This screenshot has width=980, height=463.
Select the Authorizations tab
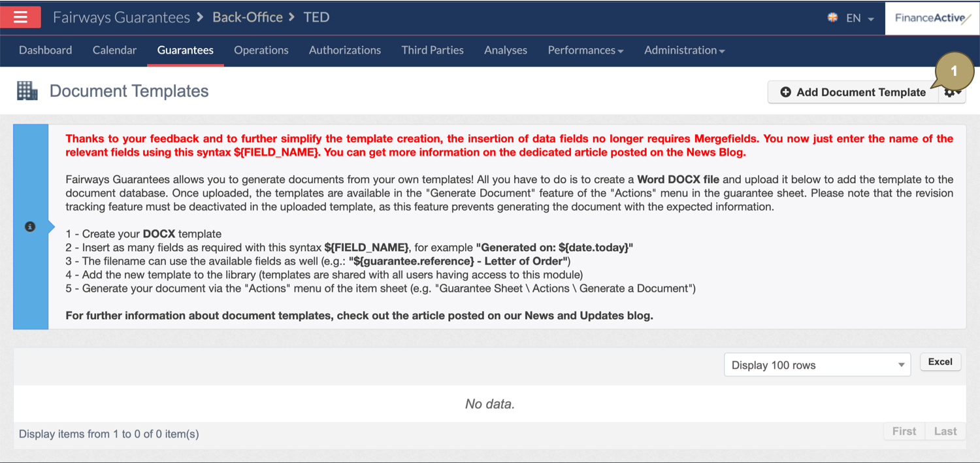pyautogui.click(x=344, y=50)
